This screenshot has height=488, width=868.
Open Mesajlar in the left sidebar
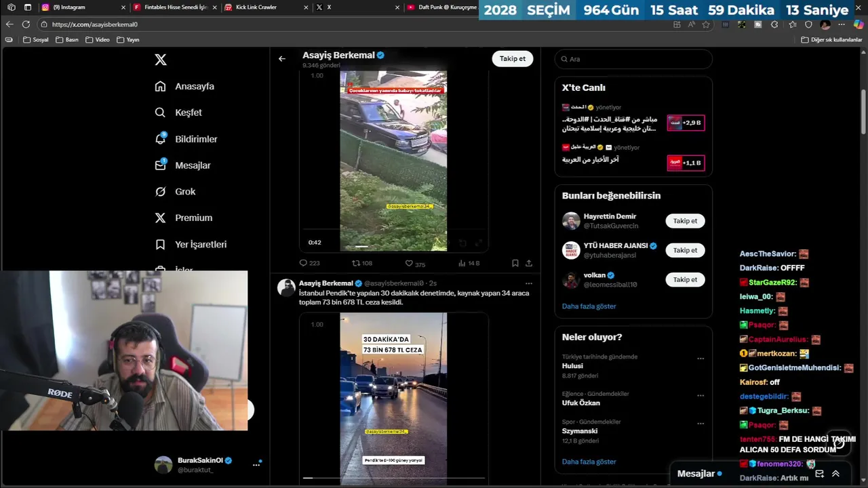click(x=182, y=165)
